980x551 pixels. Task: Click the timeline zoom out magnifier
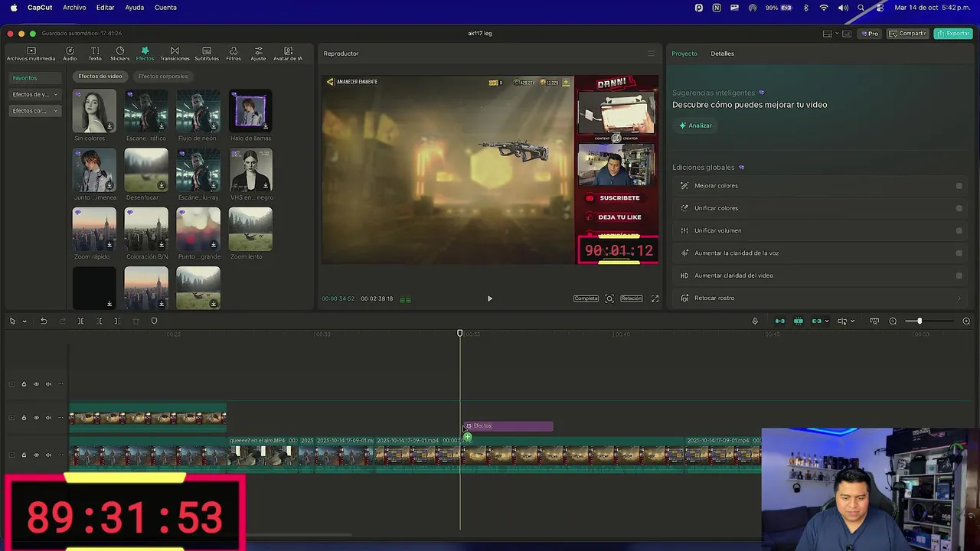[x=893, y=321]
